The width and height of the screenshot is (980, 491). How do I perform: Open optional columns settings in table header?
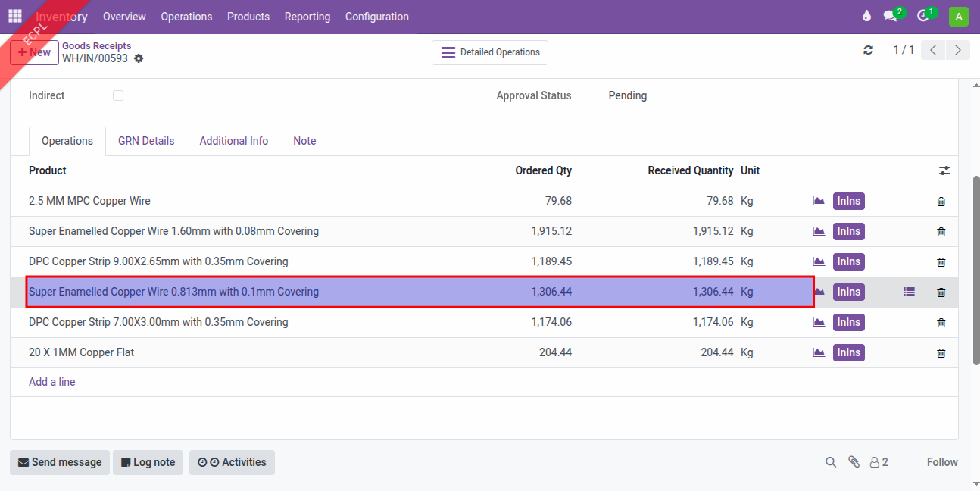(944, 170)
